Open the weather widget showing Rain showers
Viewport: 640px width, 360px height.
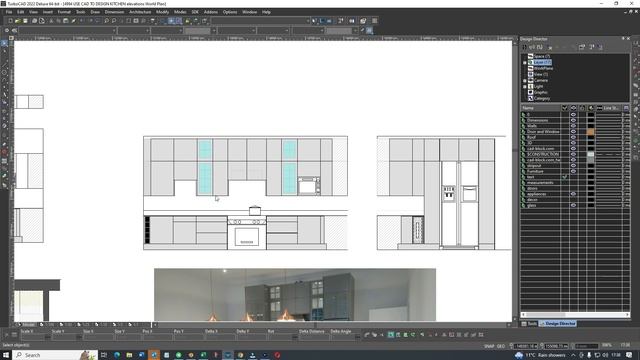pyautogui.click(x=541, y=355)
